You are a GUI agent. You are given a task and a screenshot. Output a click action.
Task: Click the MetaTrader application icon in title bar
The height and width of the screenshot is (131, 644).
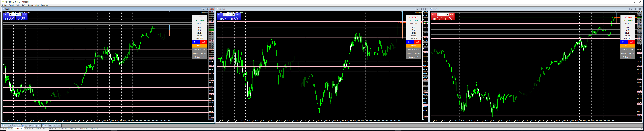pyautogui.click(x=3, y=2)
